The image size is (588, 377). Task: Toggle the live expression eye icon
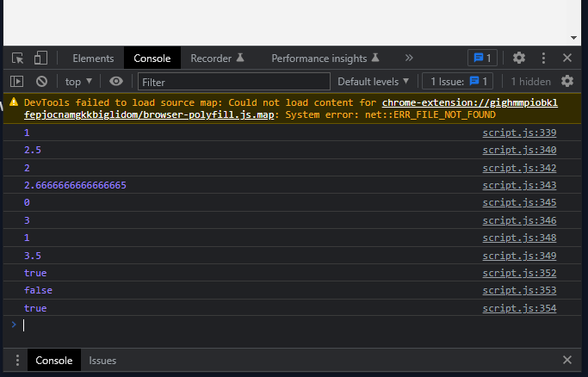(x=116, y=81)
